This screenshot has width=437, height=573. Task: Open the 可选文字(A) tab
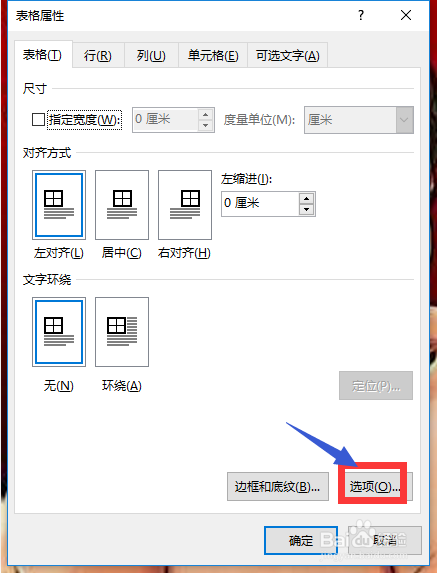point(288,56)
